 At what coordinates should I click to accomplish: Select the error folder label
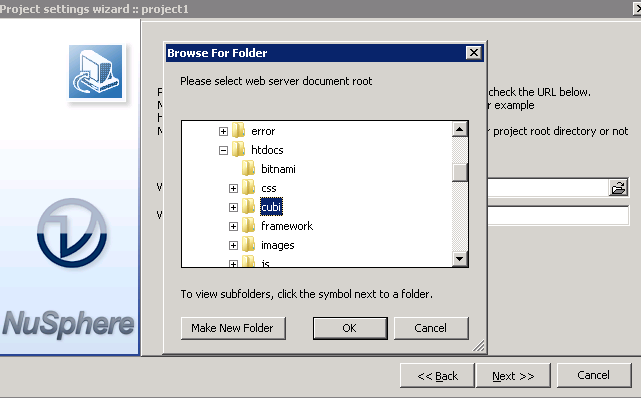[263, 131]
